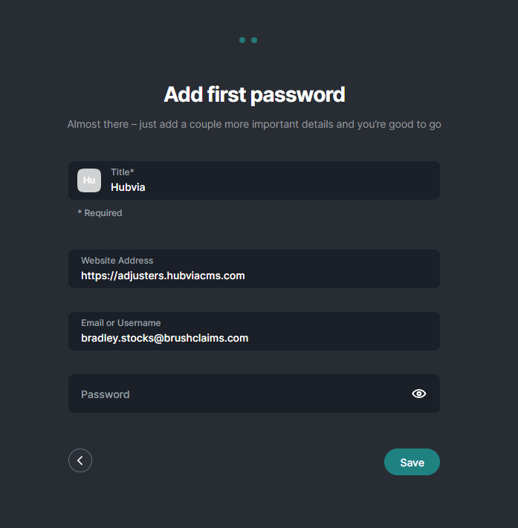Save the new password entry
The height and width of the screenshot is (528, 518).
click(412, 462)
